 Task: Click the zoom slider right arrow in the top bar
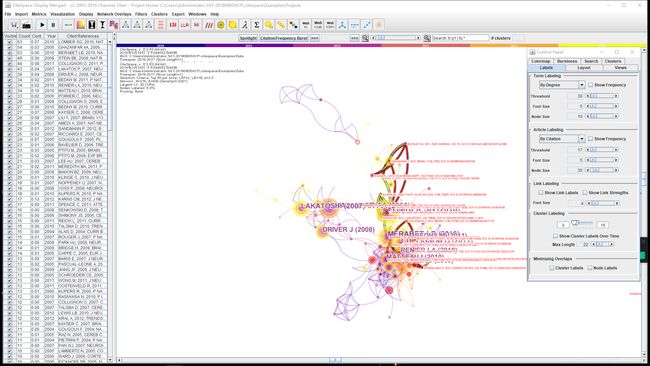click(418, 38)
